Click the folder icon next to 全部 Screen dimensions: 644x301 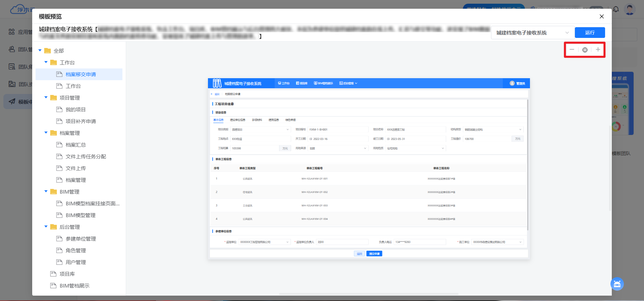pos(48,51)
